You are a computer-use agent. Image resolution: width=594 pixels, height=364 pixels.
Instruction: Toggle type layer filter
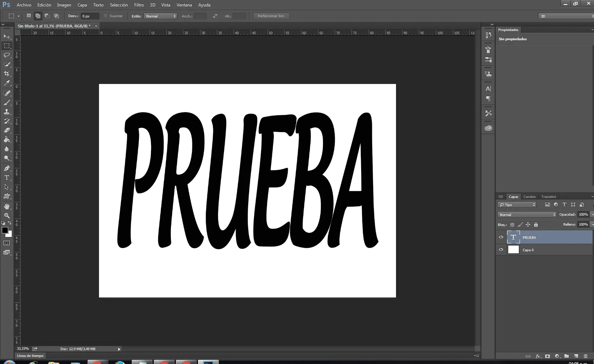click(x=564, y=205)
